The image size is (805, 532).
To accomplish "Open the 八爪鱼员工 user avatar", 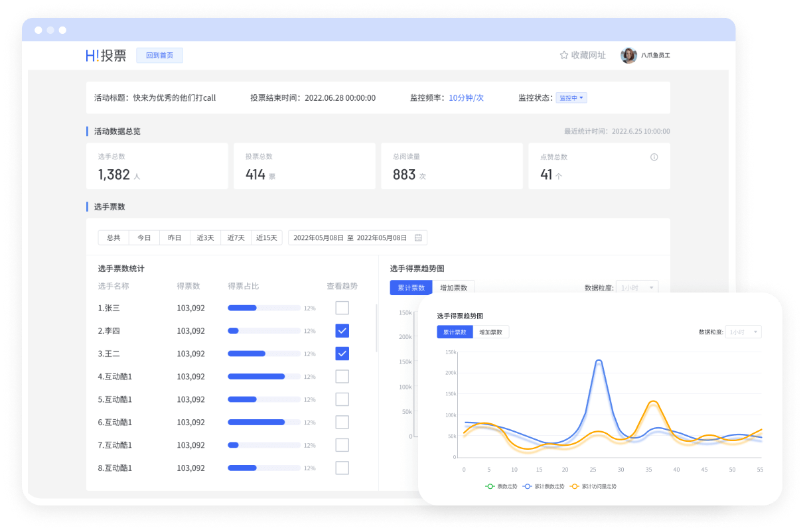I will (628, 55).
